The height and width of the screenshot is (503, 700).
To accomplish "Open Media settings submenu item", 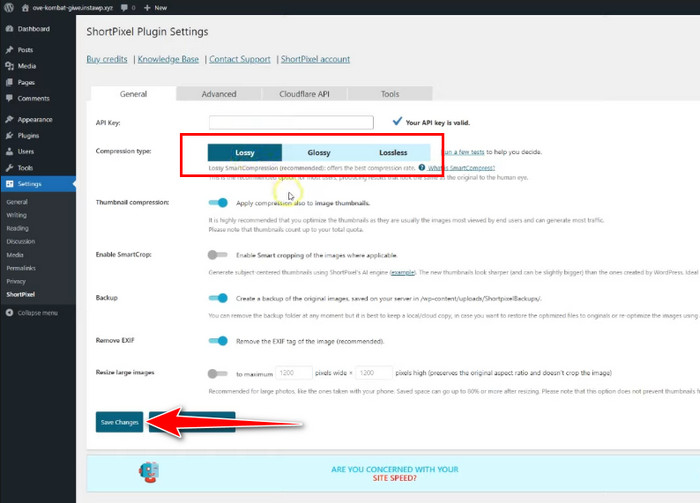I will click(15, 255).
